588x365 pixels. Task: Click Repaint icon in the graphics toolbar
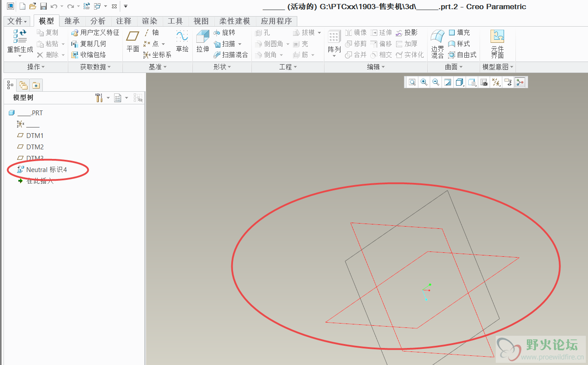coord(447,82)
